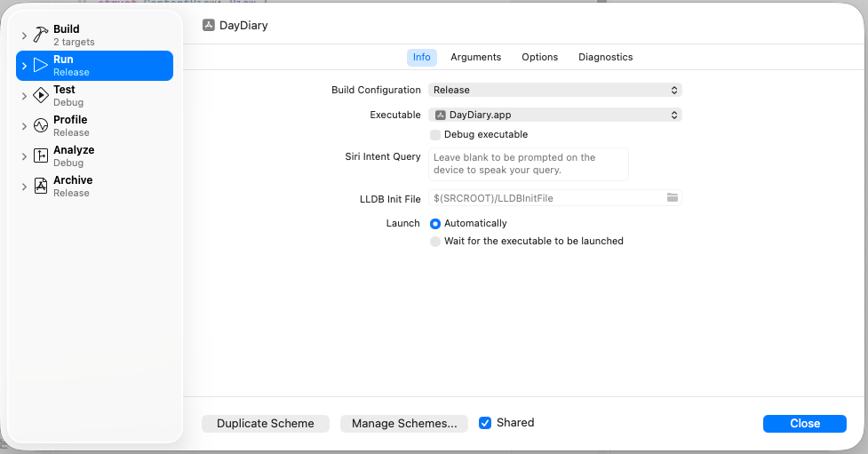868x454 pixels.
Task: Uncheck the Shared checkbox
Action: tap(485, 423)
